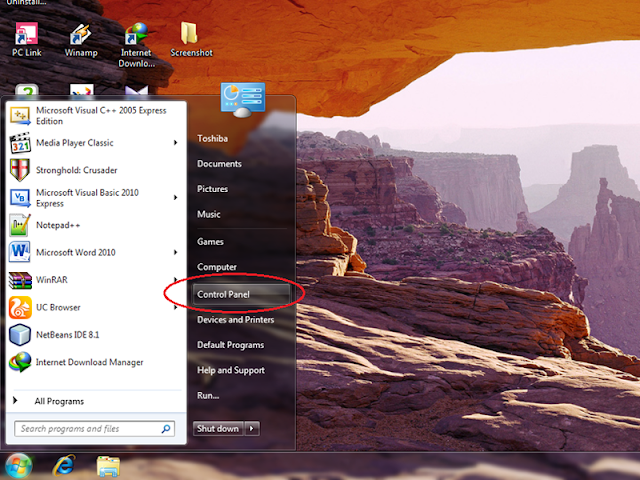Expand Media Player Classic jump list arrow
Image resolution: width=640 pixels, height=480 pixels.
pos(176,143)
